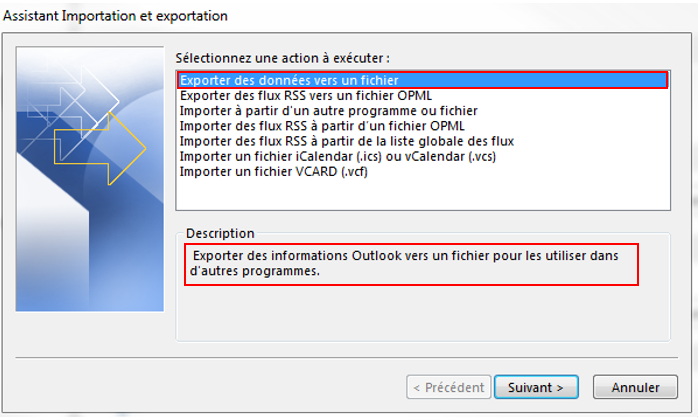Click the Description group label

pyautogui.click(x=220, y=233)
